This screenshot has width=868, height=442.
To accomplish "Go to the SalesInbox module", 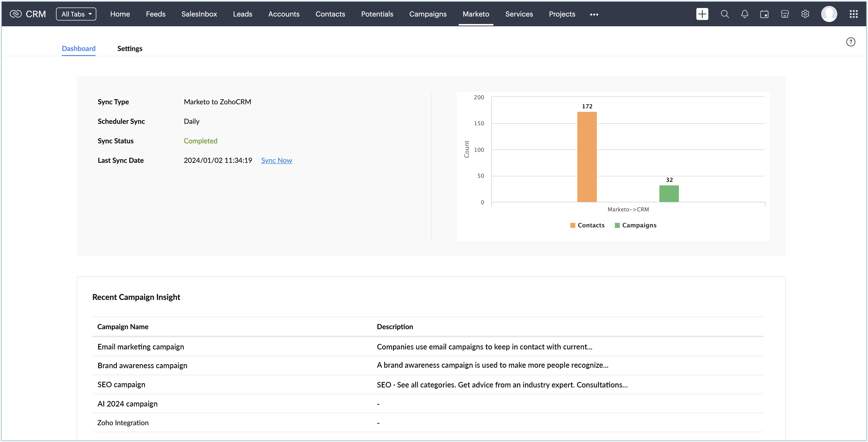I will pos(199,14).
